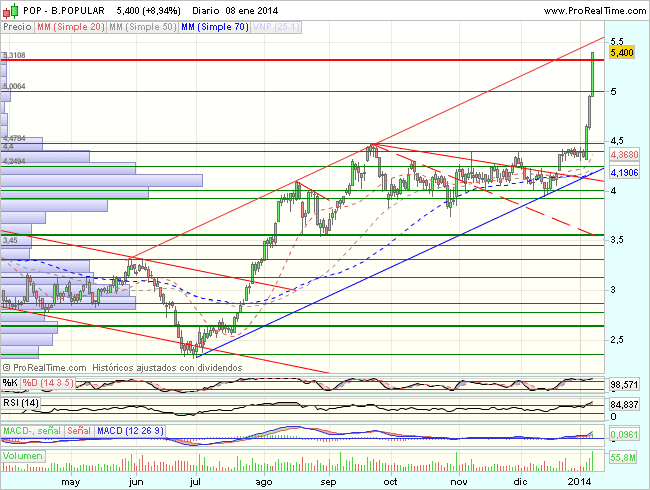The width and height of the screenshot is (650, 490).
Task: Click the ago month label on time axis
Action: coord(264,482)
